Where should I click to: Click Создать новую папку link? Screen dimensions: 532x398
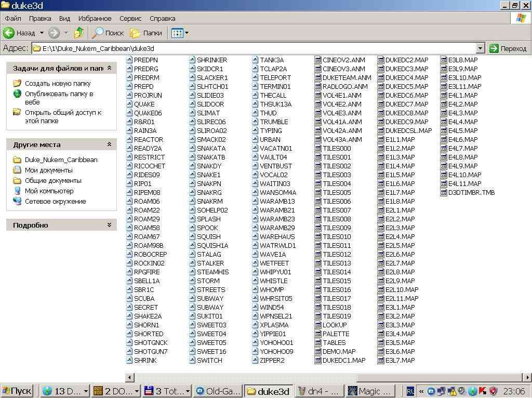tap(58, 83)
